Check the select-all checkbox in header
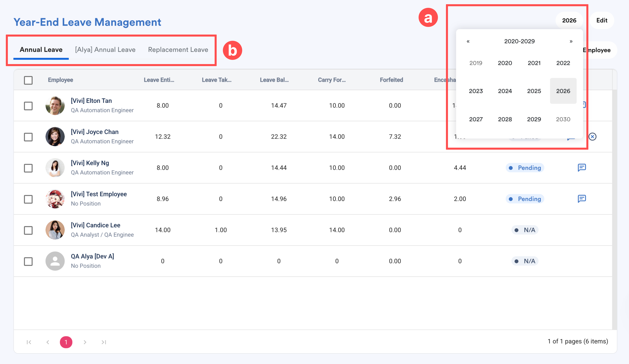This screenshot has height=364, width=629. (x=28, y=80)
